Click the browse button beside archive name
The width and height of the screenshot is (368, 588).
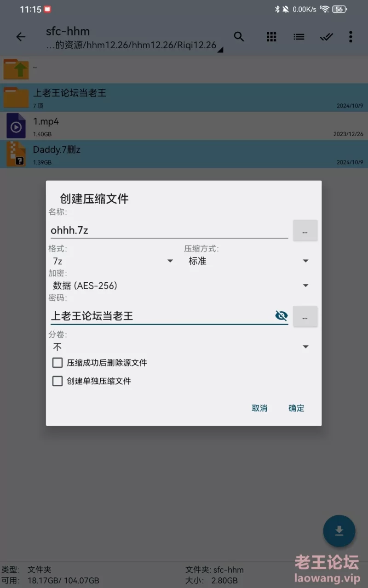pyautogui.click(x=305, y=230)
